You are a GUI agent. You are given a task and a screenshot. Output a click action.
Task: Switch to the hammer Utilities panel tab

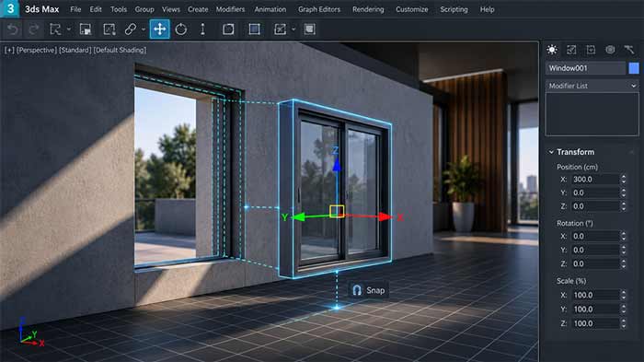[629, 50]
